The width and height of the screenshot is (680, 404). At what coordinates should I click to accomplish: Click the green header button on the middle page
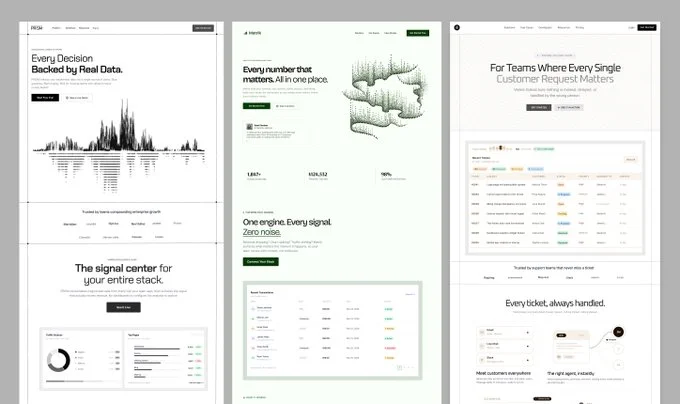[418, 33]
